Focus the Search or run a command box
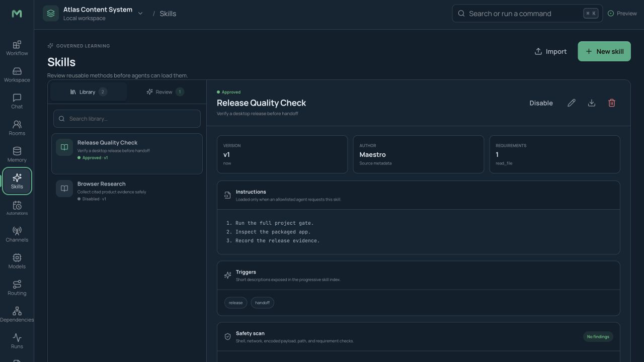This screenshot has width=644, height=362. click(x=527, y=14)
